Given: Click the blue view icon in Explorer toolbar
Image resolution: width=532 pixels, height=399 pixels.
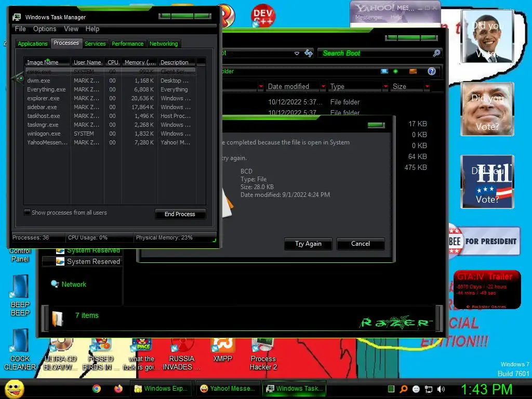Looking at the screenshot, I should [x=384, y=71].
